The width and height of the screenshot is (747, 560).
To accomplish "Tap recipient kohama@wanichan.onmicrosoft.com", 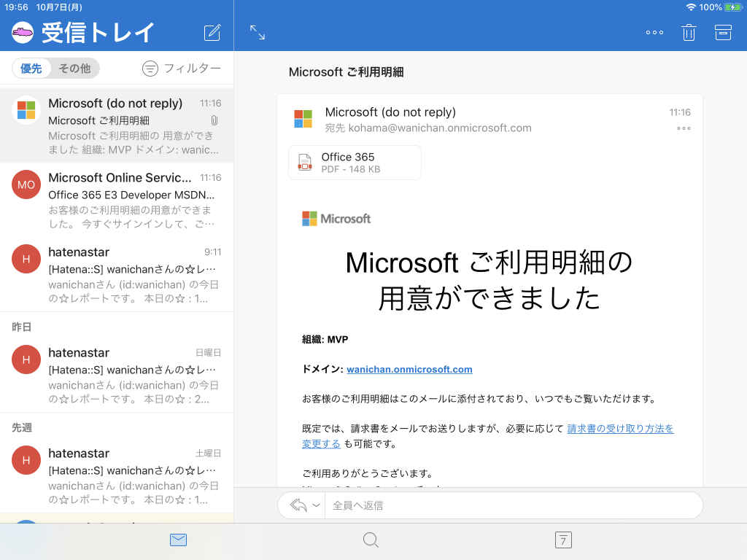I will pyautogui.click(x=440, y=128).
